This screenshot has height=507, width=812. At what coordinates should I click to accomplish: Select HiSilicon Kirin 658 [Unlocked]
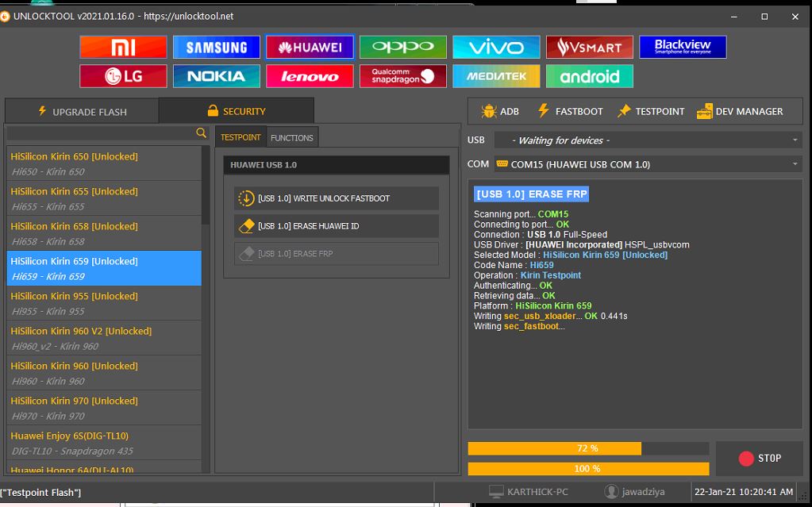pos(104,233)
